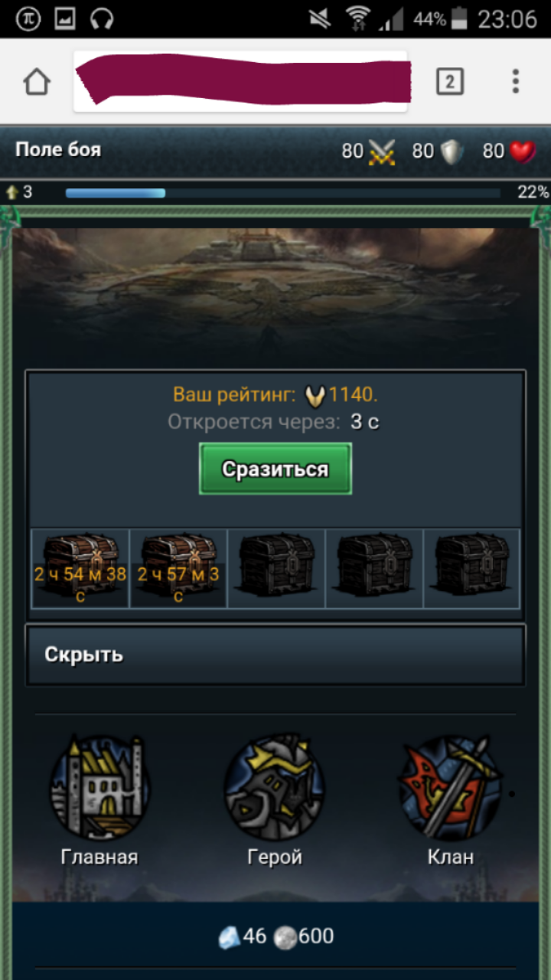The height and width of the screenshot is (980, 551).
Task: Open the browser tab switcher showing 2
Action: (x=450, y=81)
